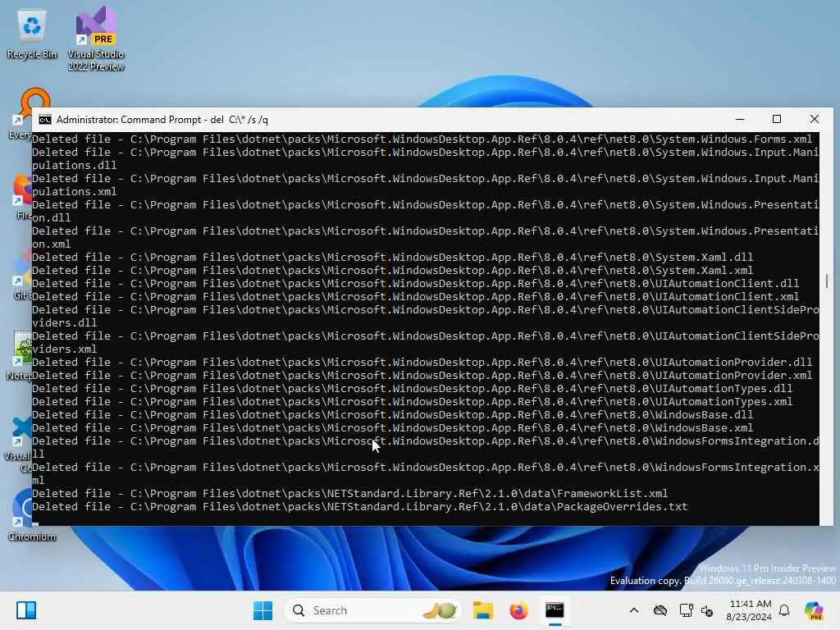Open the Widgets panel icon
The image size is (840, 630).
click(25, 610)
